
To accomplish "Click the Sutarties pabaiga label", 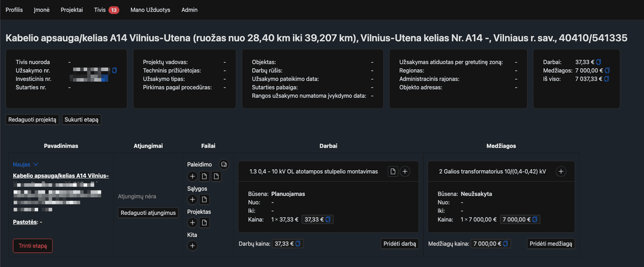I will 275,88.
